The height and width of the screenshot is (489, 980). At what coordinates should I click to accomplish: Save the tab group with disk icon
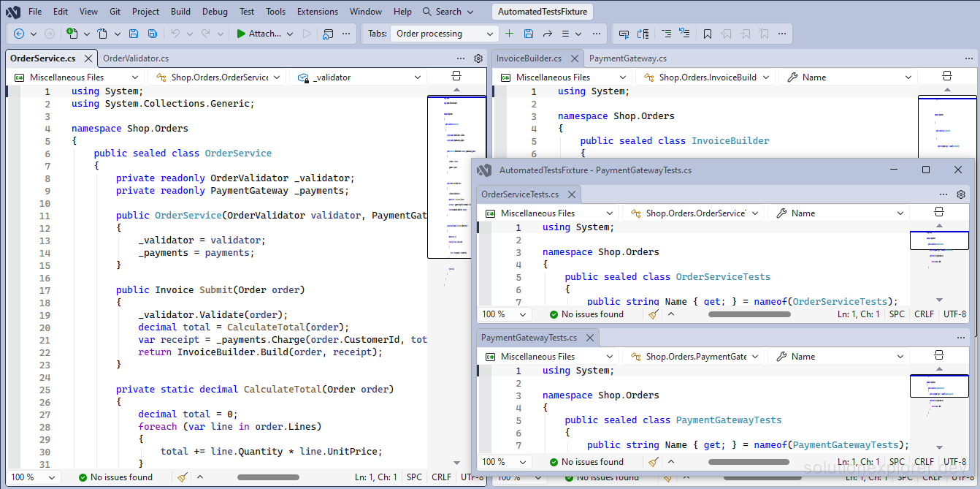529,34
